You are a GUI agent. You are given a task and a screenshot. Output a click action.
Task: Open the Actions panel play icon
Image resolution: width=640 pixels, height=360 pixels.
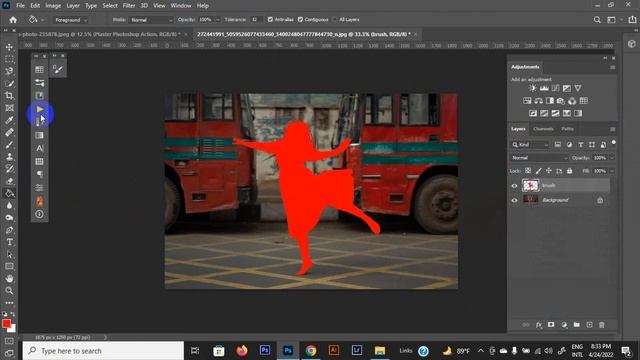[40, 109]
